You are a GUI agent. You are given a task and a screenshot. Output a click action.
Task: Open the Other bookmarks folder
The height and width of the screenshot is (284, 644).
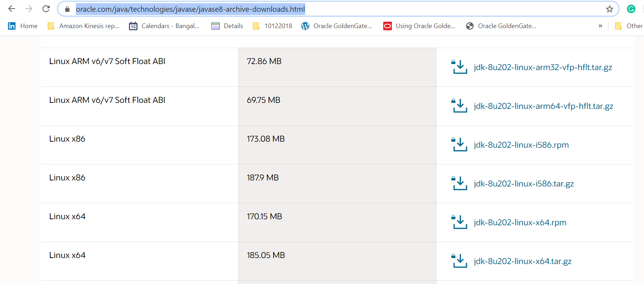(x=629, y=26)
